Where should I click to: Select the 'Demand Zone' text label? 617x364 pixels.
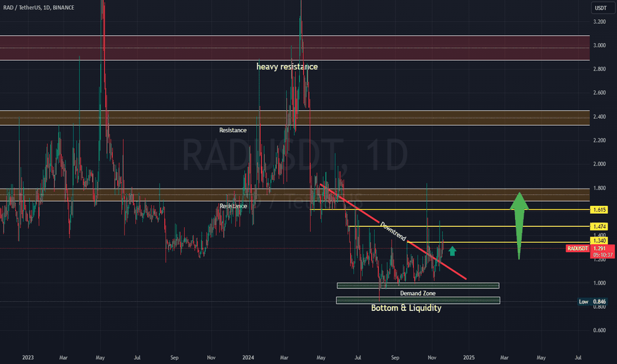point(418,293)
